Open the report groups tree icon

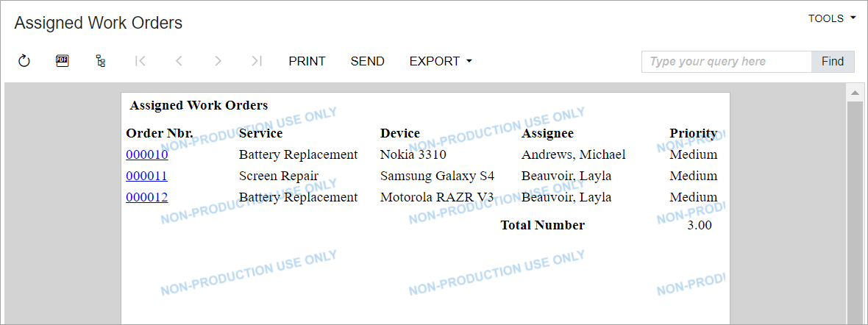pyautogui.click(x=101, y=61)
